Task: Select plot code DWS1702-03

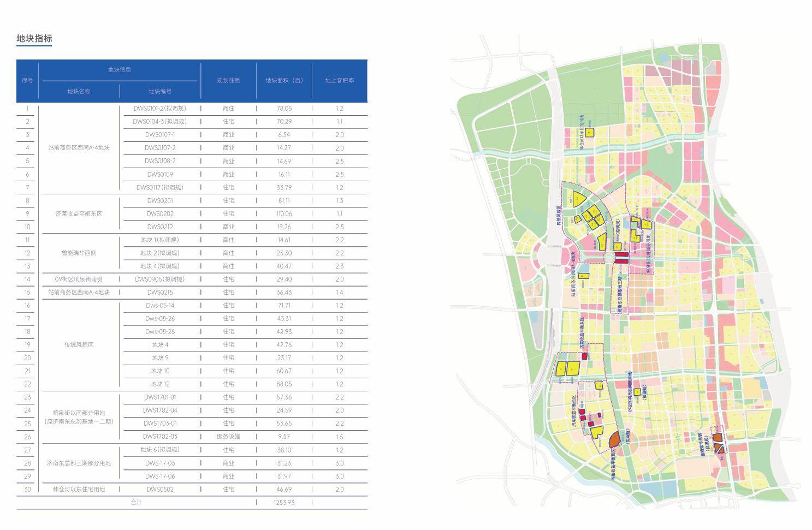Action: tap(160, 436)
